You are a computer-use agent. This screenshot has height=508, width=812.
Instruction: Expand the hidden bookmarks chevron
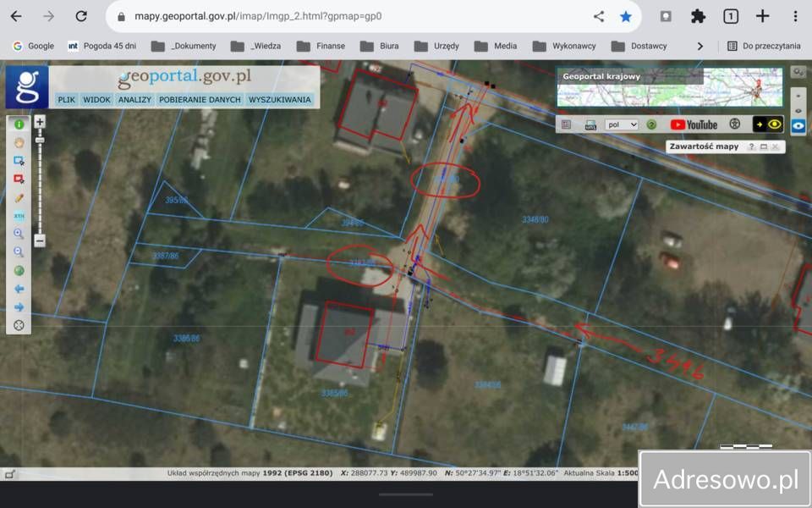click(x=700, y=46)
